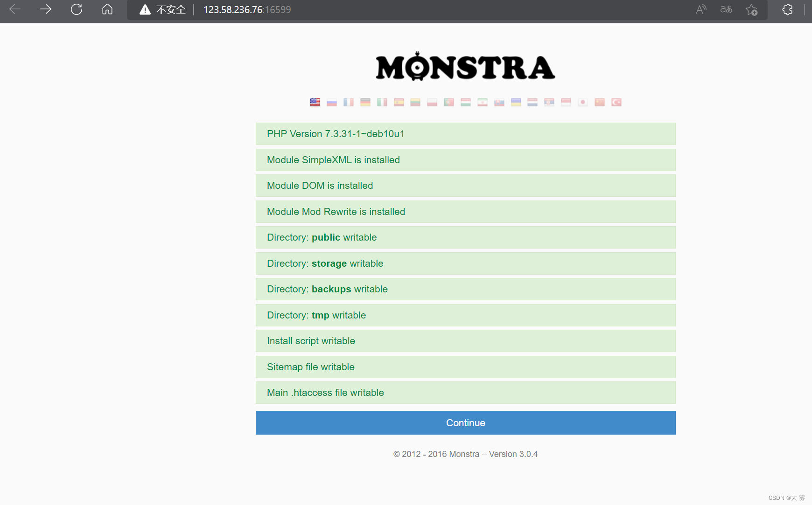
Task: Select the Spanish flag language
Action: coord(399,102)
